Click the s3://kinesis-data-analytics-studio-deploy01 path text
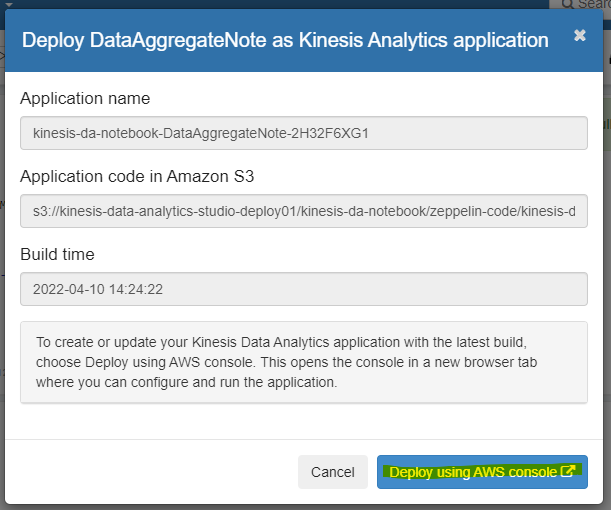This screenshot has height=510, width=611. pyautogui.click(x=200, y=211)
